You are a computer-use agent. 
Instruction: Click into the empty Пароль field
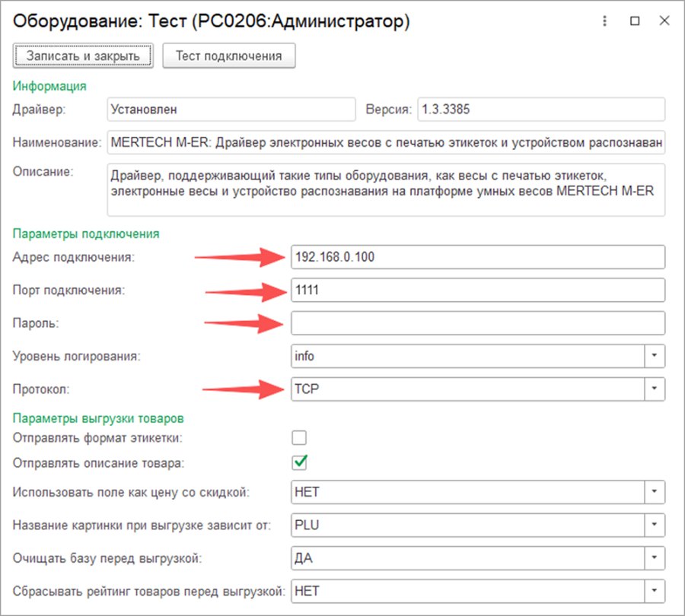[478, 323]
